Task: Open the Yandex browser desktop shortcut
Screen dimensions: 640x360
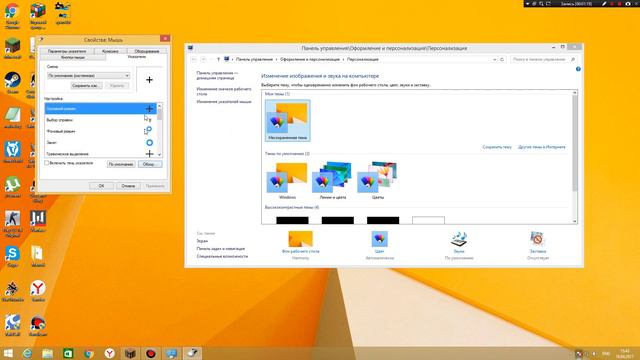Action: (x=38, y=291)
